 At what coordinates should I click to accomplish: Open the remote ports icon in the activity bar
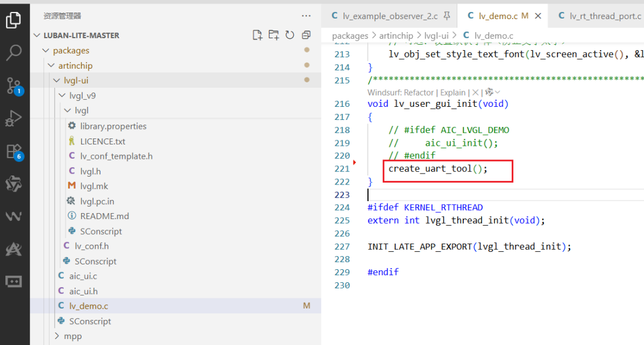[14, 282]
